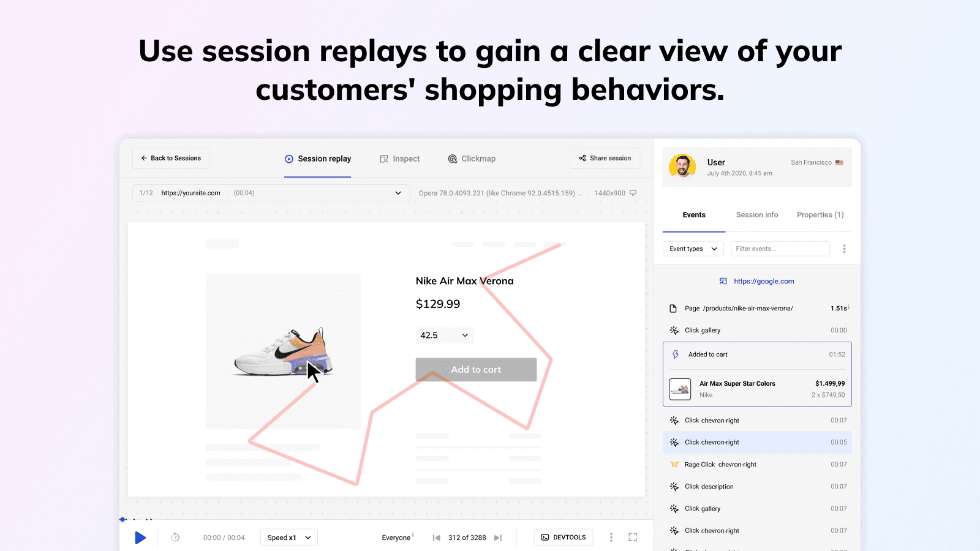Viewport: 980px width, 551px height.
Task: Open the Event types dropdown
Action: (x=693, y=249)
